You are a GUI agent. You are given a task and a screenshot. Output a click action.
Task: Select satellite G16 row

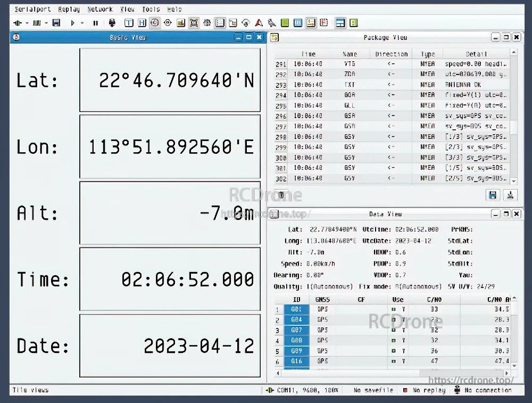(x=296, y=361)
